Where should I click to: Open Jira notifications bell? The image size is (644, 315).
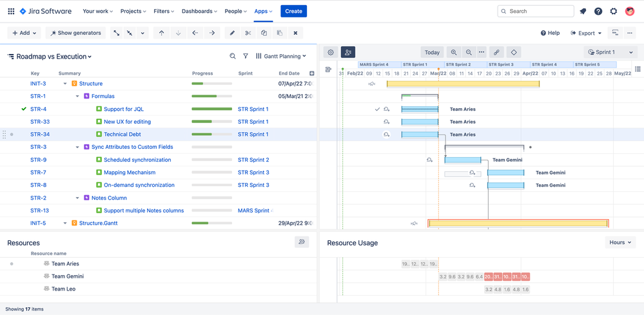pos(583,11)
